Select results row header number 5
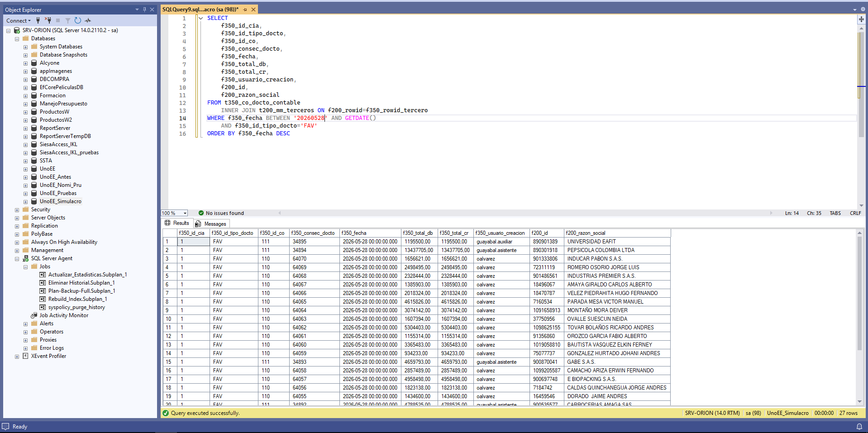 point(170,276)
